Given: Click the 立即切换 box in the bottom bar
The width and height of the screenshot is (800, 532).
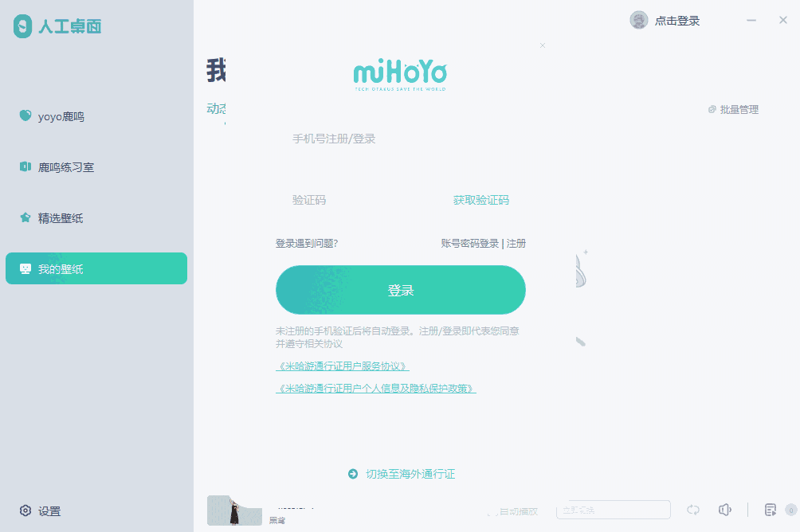Looking at the screenshot, I should click(x=614, y=510).
